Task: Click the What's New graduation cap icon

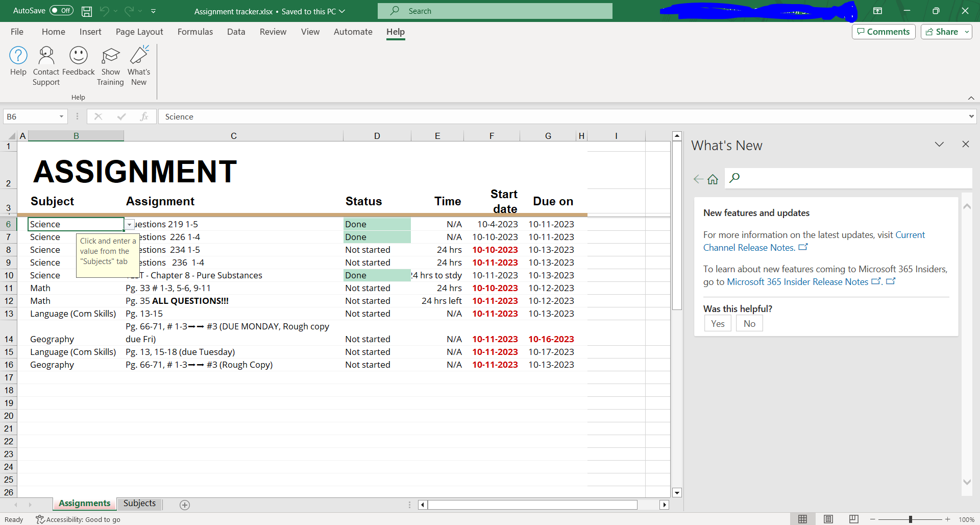Action: coord(138,55)
